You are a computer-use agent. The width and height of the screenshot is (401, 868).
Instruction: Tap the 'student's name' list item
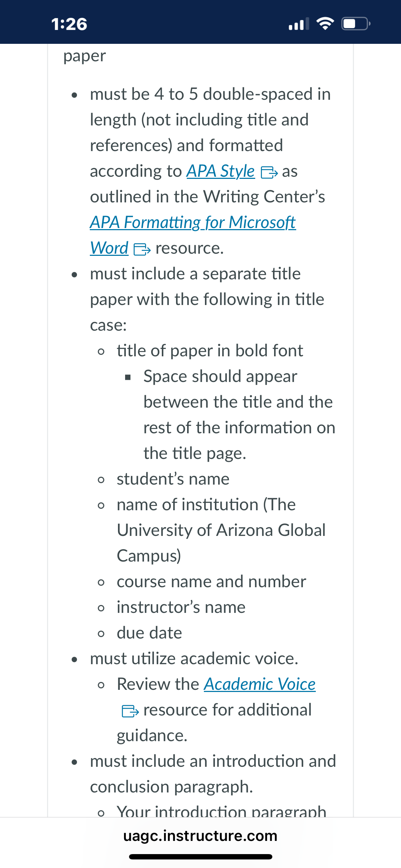point(173,479)
